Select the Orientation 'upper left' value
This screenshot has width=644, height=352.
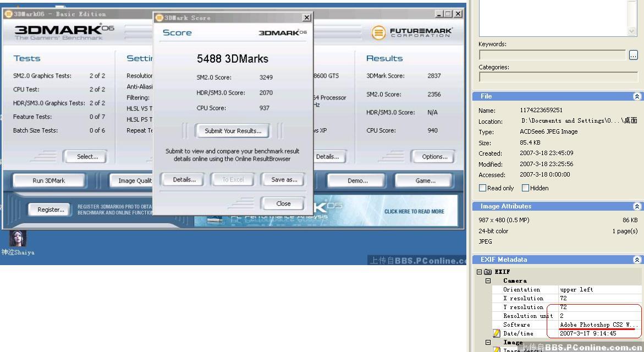pyautogui.click(x=577, y=289)
